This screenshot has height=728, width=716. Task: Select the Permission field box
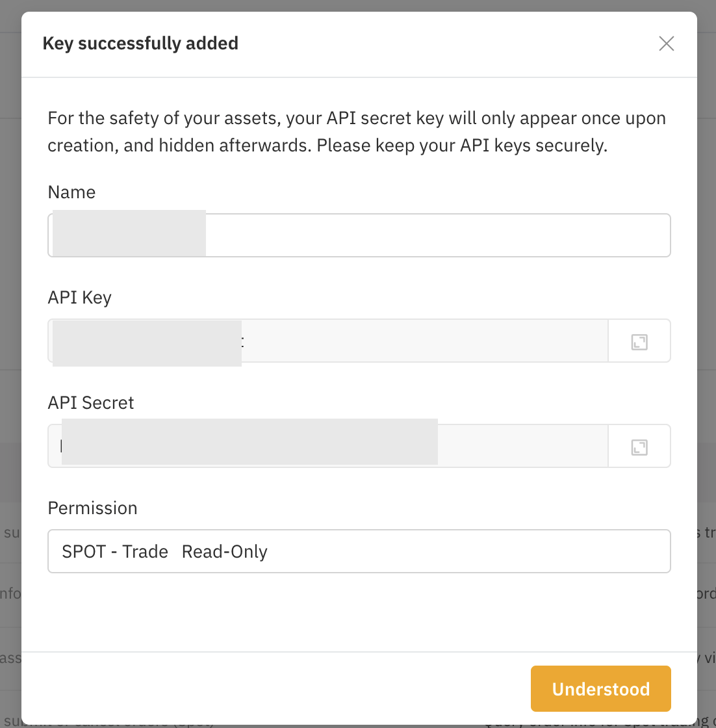(359, 551)
